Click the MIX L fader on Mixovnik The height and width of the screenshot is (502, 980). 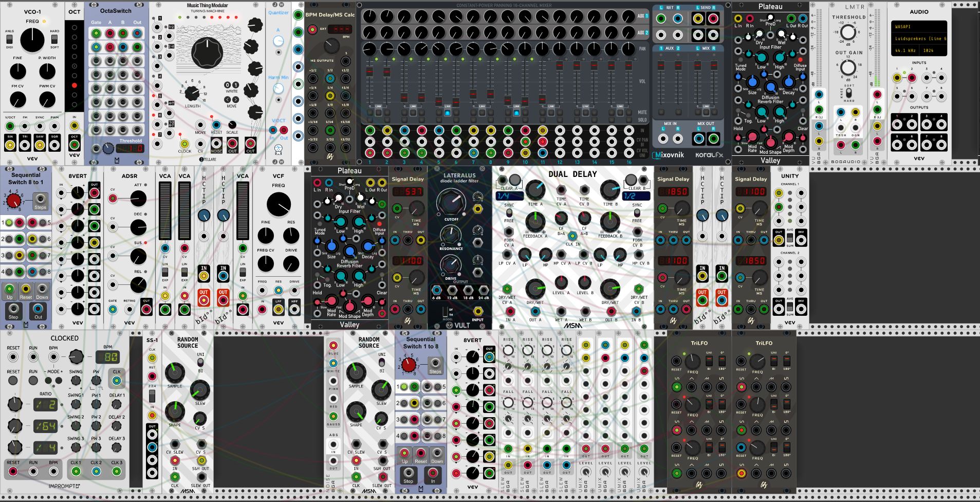[x=696, y=65]
